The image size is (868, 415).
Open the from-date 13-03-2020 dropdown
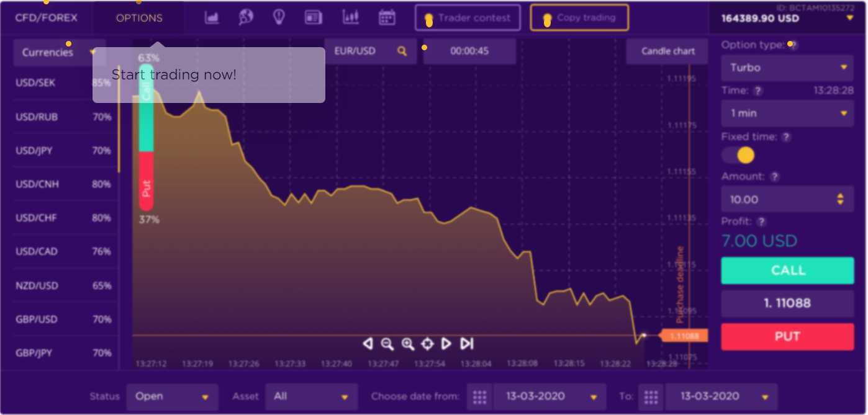click(x=549, y=397)
